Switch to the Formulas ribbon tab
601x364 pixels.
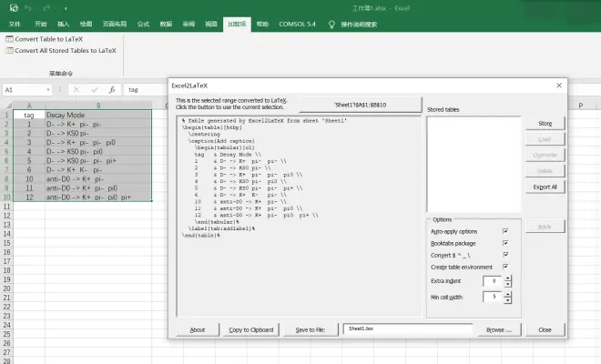pyautogui.click(x=143, y=25)
